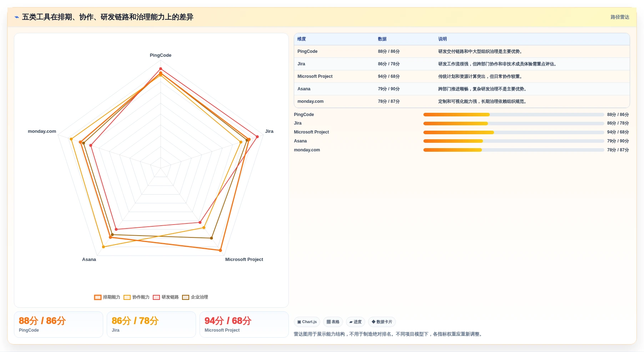Screen dimensions: 644x352
Task: Click yellow 协作能力 point on Asana axis
Action: pyautogui.click(x=104, y=247)
